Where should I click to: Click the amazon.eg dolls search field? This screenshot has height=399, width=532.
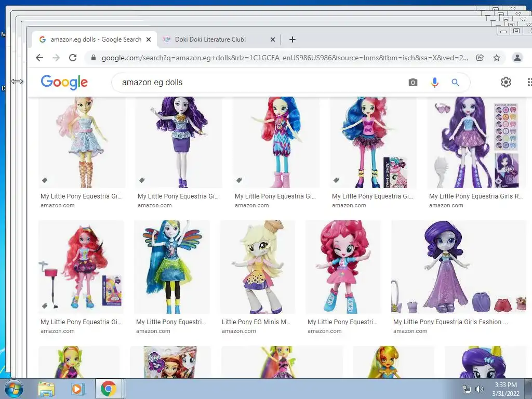[261, 83]
